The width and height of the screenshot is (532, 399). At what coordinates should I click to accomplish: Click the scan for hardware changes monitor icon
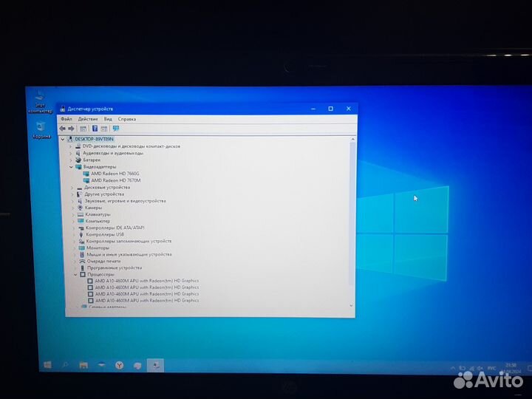coord(116,129)
